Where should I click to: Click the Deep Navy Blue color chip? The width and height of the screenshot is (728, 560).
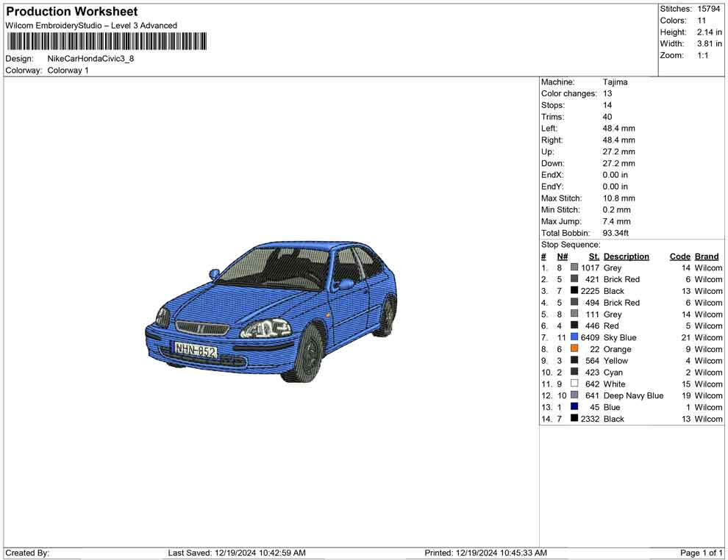point(574,395)
